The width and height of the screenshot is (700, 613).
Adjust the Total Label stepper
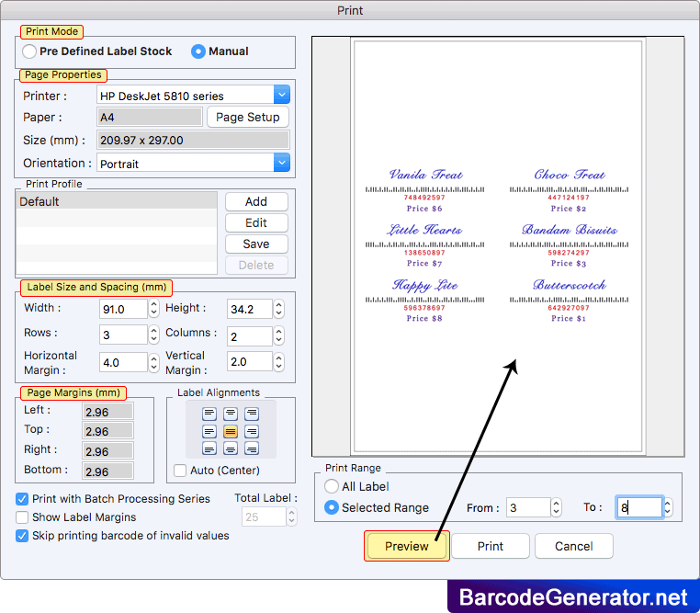coord(291,517)
